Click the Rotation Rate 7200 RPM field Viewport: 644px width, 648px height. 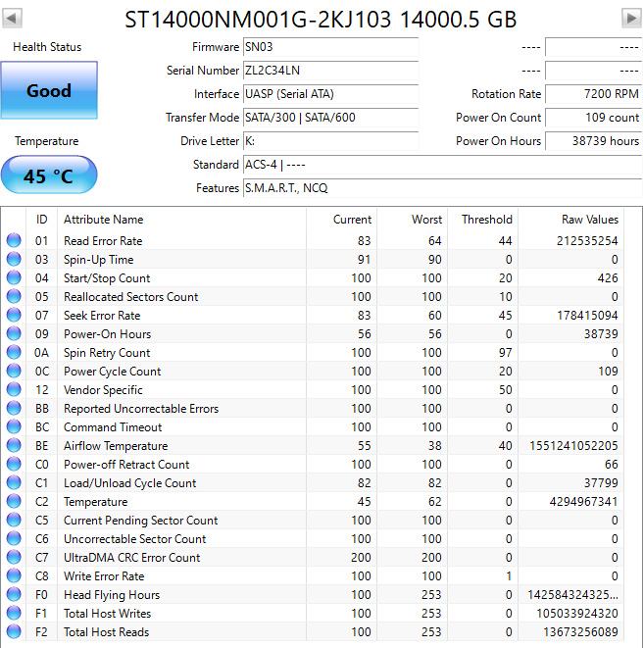[x=593, y=94]
